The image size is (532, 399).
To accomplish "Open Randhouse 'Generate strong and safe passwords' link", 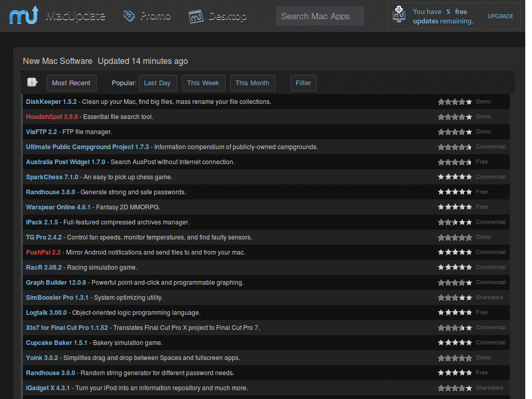I will coord(50,192).
